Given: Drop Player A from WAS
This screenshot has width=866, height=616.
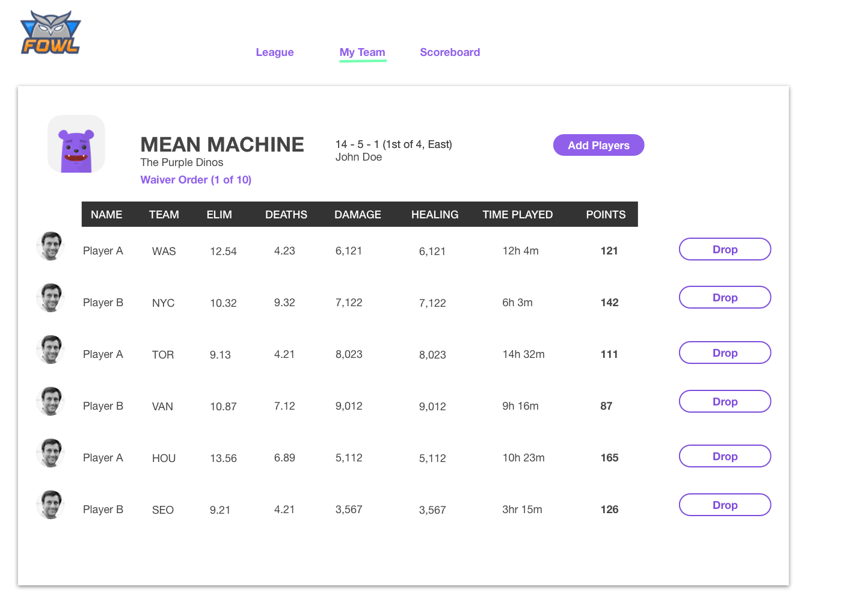Looking at the screenshot, I should [725, 249].
